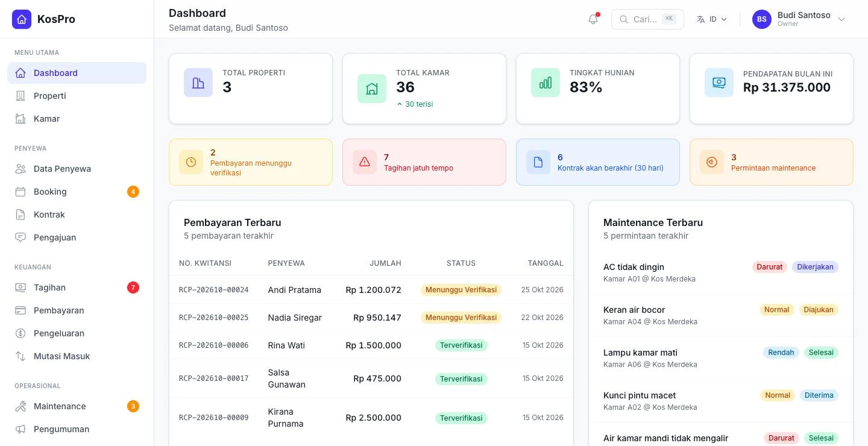Click the amount Rp 475.000
Viewport: 868px width, 446px height.
[x=377, y=378]
